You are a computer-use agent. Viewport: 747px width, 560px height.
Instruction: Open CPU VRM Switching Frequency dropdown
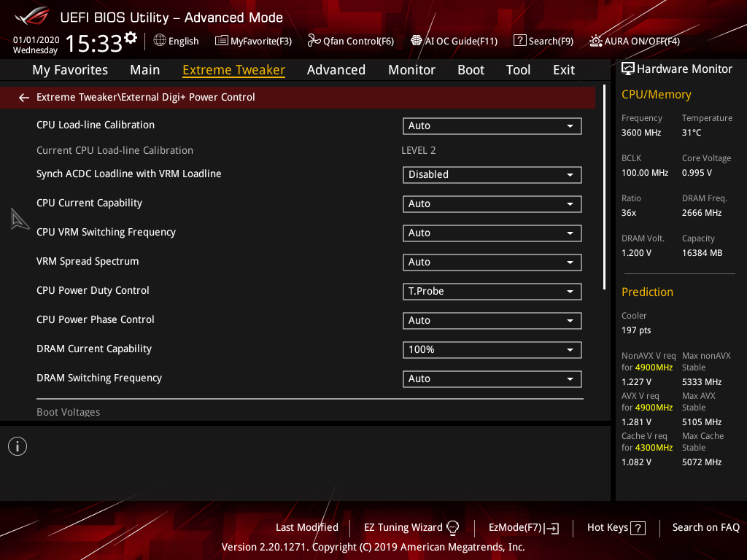(x=492, y=233)
